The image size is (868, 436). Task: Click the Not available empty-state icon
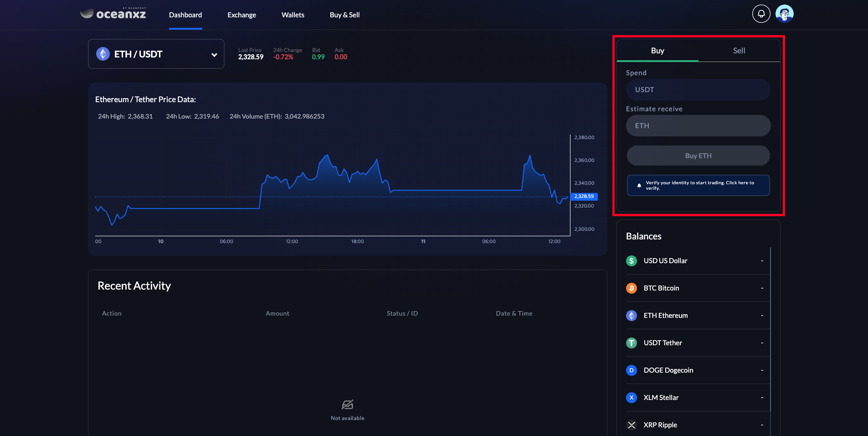click(348, 405)
